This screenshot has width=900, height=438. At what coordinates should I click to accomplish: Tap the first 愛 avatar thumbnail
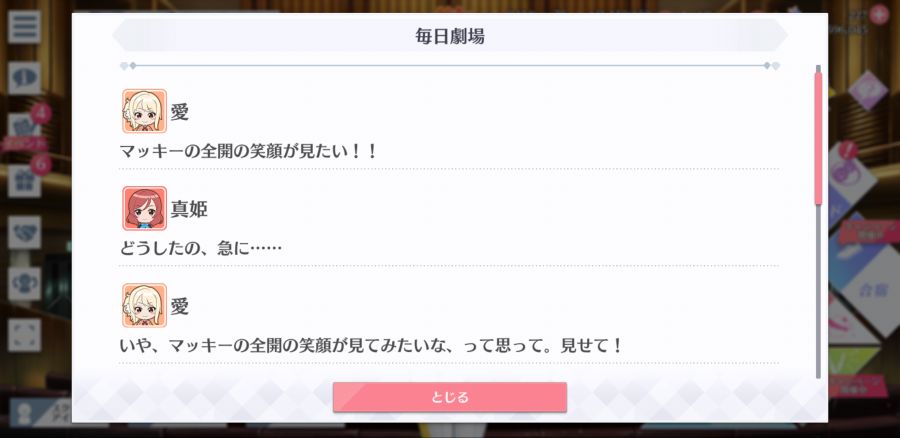(145, 111)
